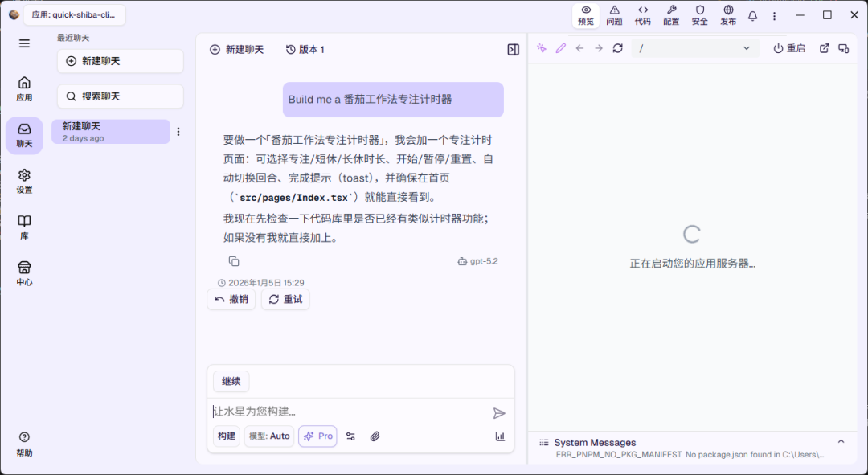Open the kebab menu on the 新建聊天 conversation
Viewport: 868px width, 475px height.
tap(178, 131)
